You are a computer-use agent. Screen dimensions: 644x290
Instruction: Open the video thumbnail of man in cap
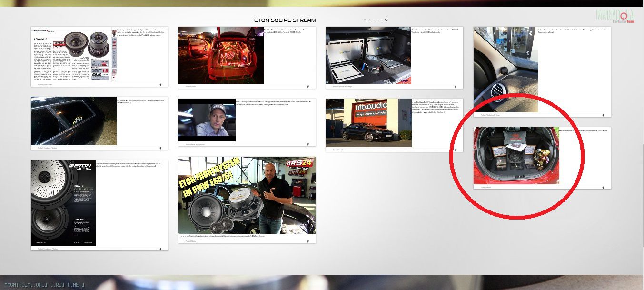click(x=207, y=120)
